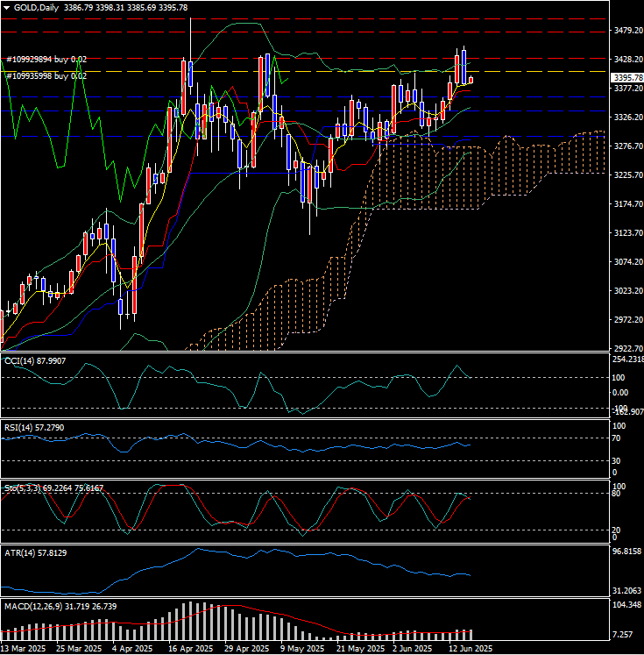Click the 12 Jun 2025 date label
Image resolution: width=644 pixels, height=655 pixels.
pos(471,649)
